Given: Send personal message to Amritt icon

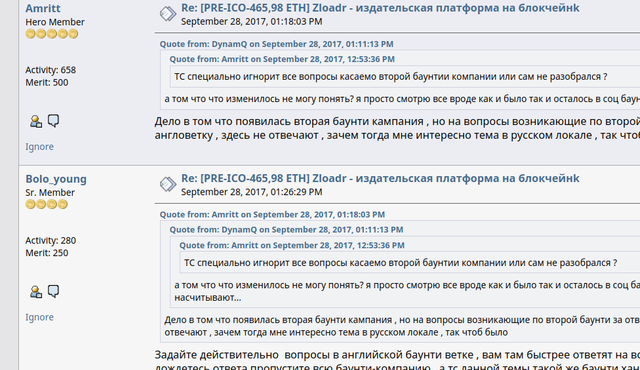Looking at the screenshot, I should (x=53, y=121).
